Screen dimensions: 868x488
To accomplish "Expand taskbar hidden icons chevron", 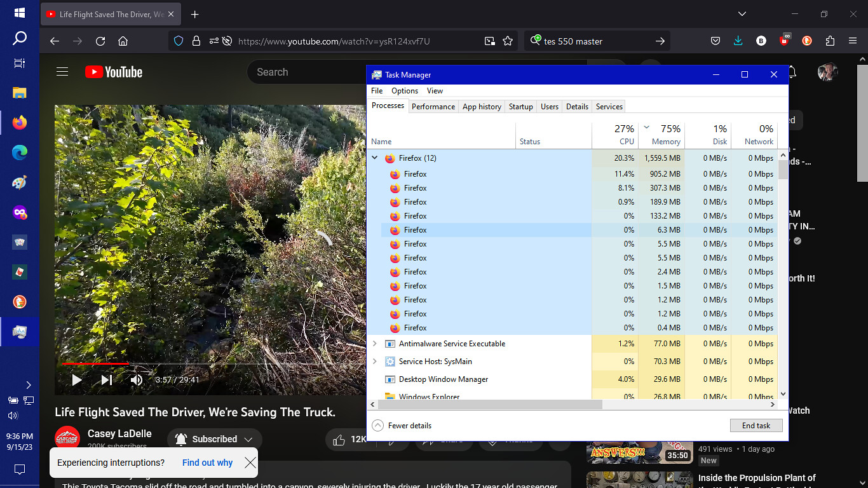I will [x=28, y=385].
